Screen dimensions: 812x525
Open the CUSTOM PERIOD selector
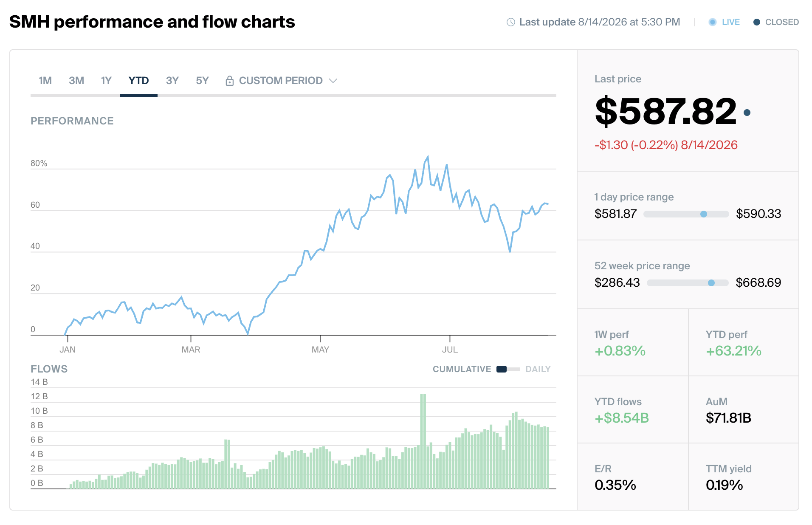point(281,81)
